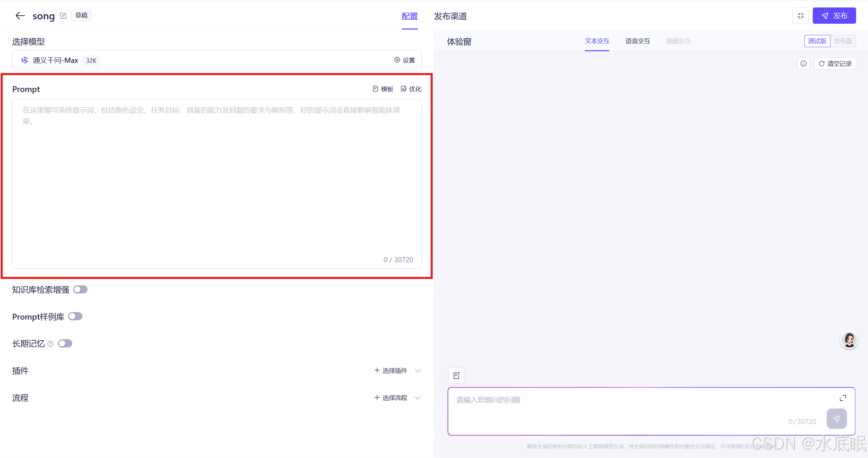
Task: Click into the Prompt text area
Action: [x=217, y=183]
